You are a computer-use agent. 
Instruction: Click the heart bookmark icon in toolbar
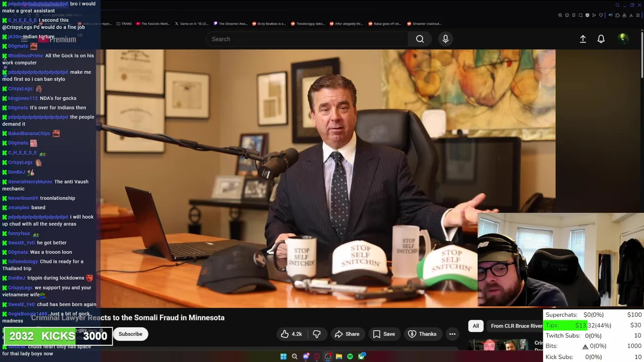point(601,15)
